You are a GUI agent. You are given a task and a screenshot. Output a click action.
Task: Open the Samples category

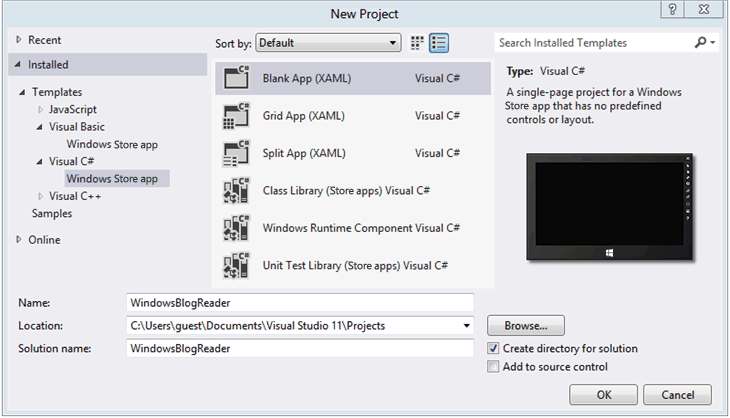[52, 213]
